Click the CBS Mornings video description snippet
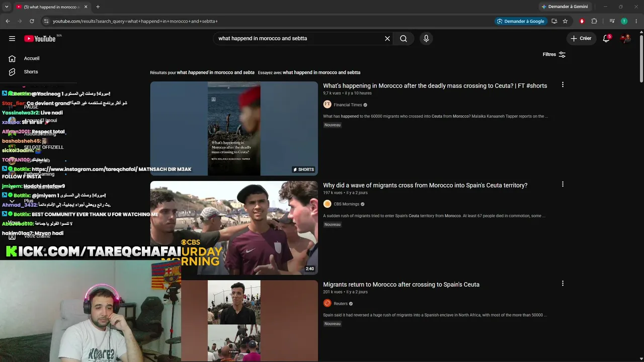The width and height of the screenshot is (644, 362). (434, 216)
